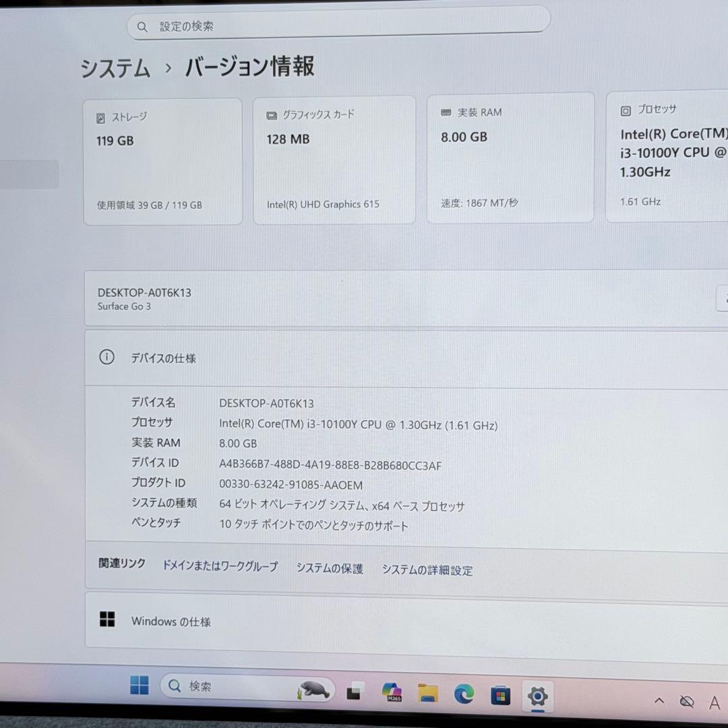Click the manatee search highlight icon

point(314,690)
